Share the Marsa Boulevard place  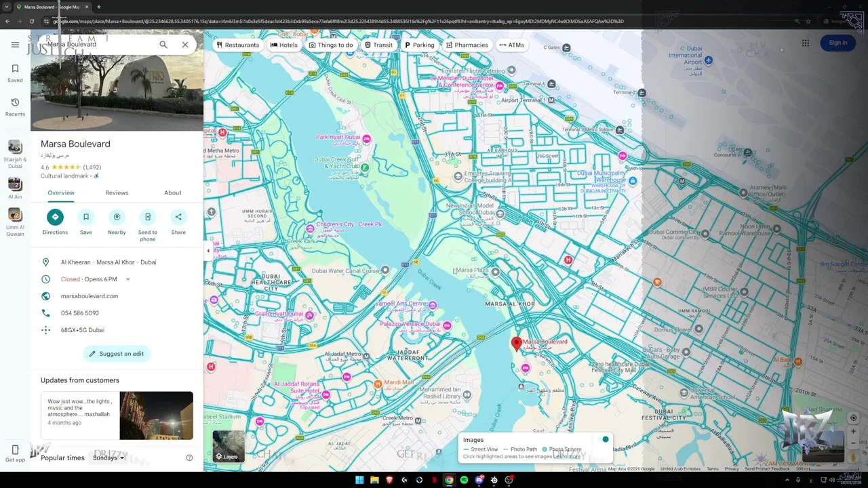[x=178, y=222]
